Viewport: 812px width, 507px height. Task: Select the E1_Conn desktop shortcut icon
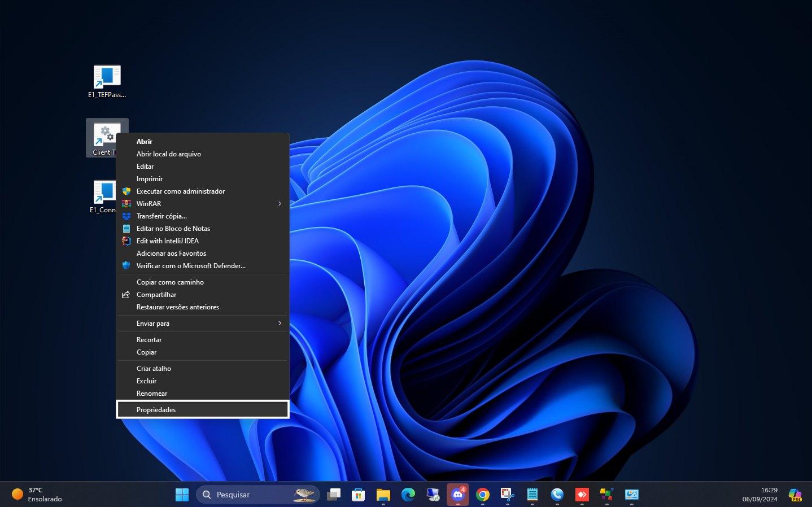pyautogui.click(x=104, y=196)
